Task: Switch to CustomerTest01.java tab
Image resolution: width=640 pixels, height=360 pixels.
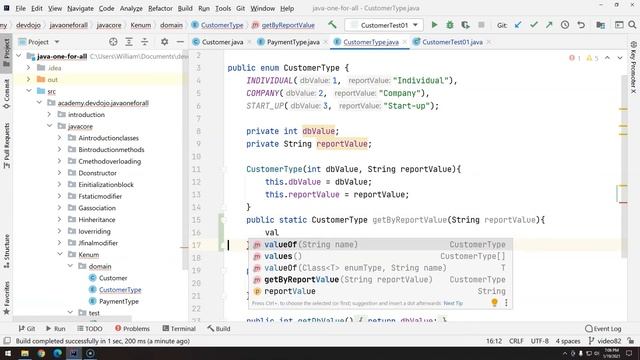Action: point(452,42)
